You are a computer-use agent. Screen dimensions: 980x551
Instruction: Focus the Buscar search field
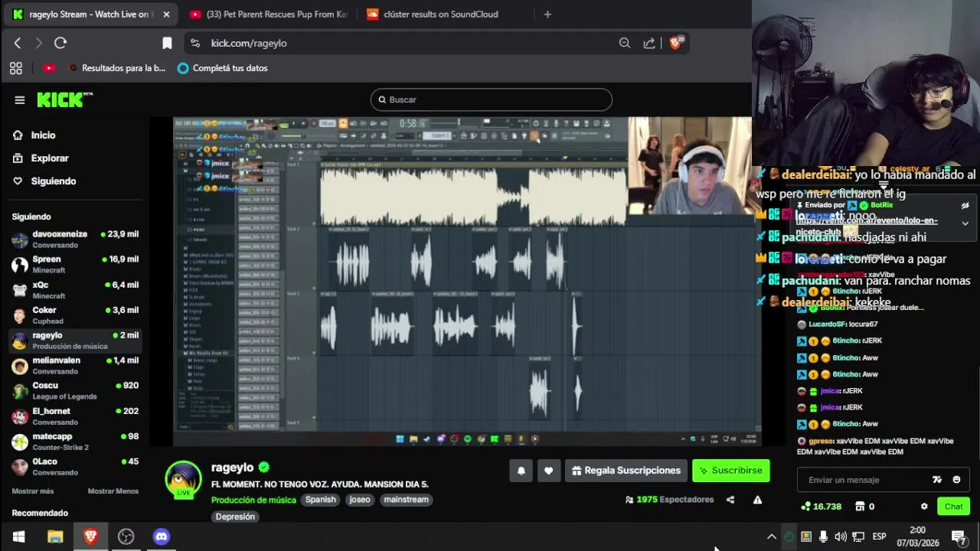[x=492, y=99]
